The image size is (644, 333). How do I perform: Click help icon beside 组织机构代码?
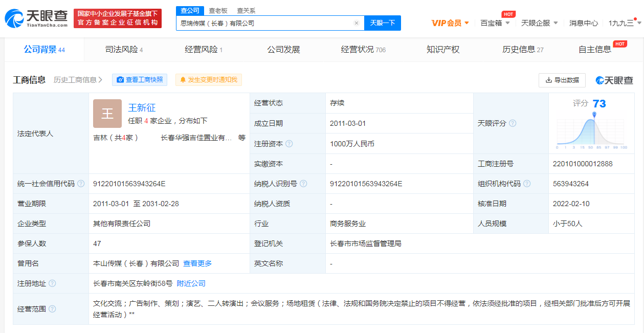point(527,184)
